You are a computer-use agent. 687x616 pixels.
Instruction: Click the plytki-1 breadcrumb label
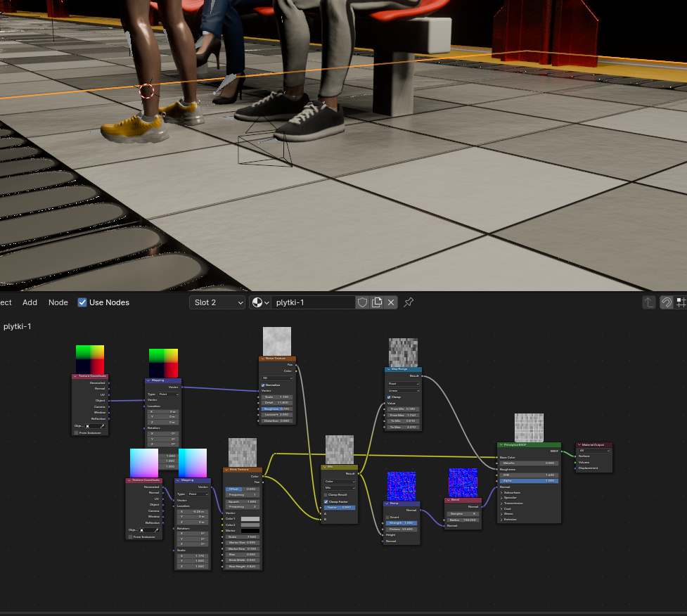click(x=17, y=326)
